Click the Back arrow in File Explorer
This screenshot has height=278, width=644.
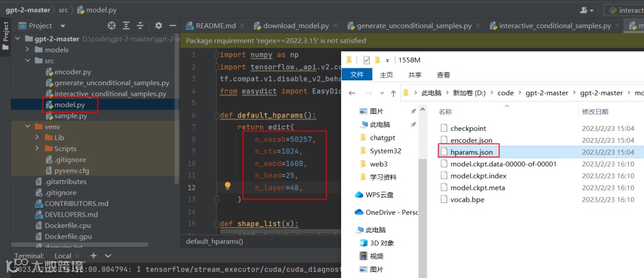click(352, 93)
